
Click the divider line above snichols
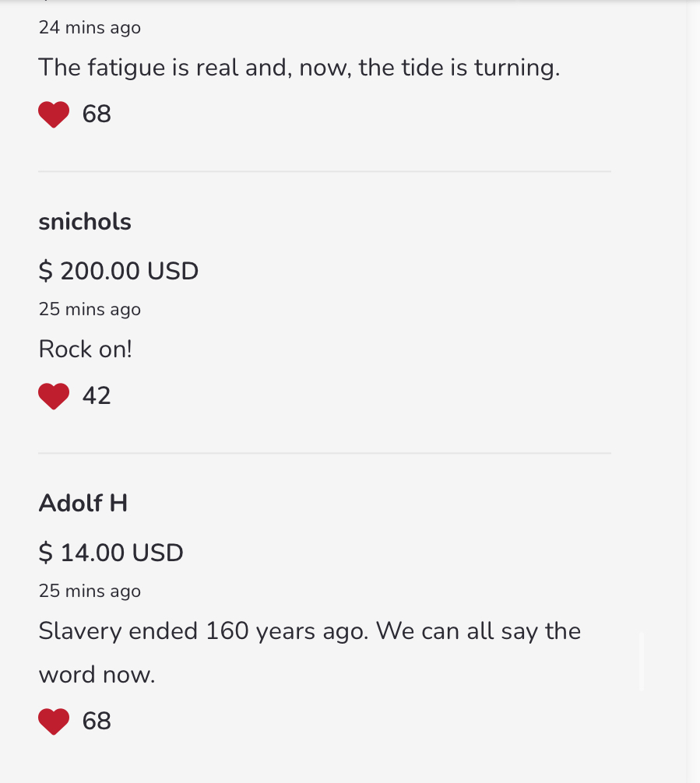tap(324, 171)
